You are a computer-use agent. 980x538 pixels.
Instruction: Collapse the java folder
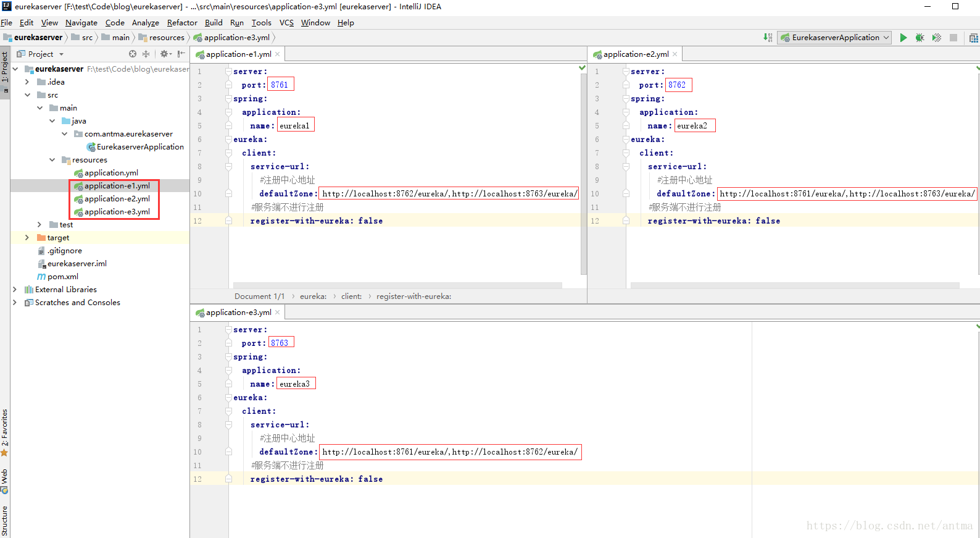pyautogui.click(x=52, y=121)
